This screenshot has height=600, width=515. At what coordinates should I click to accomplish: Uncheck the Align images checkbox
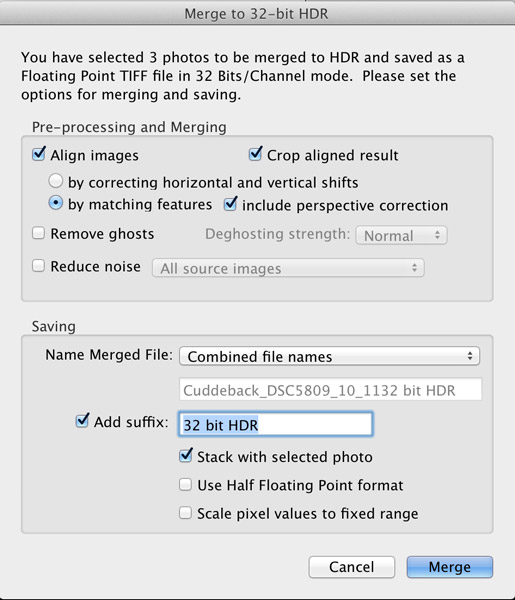(39, 154)
